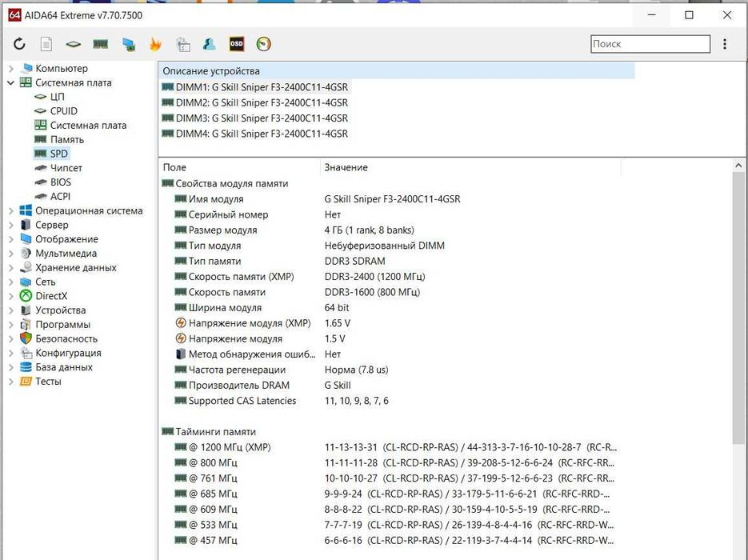Click the user profile toolbar icon
This screenshot has height=560, width=748.
210,44
